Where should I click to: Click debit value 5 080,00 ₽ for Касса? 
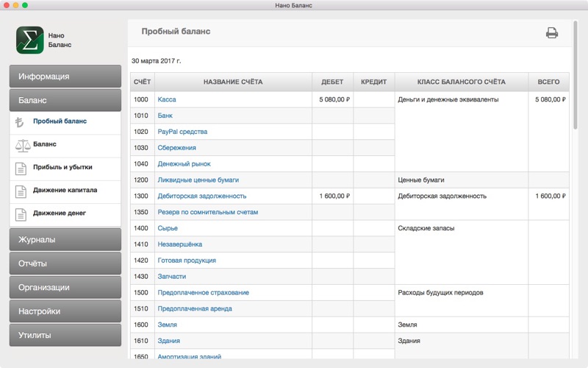pos(334,99)
